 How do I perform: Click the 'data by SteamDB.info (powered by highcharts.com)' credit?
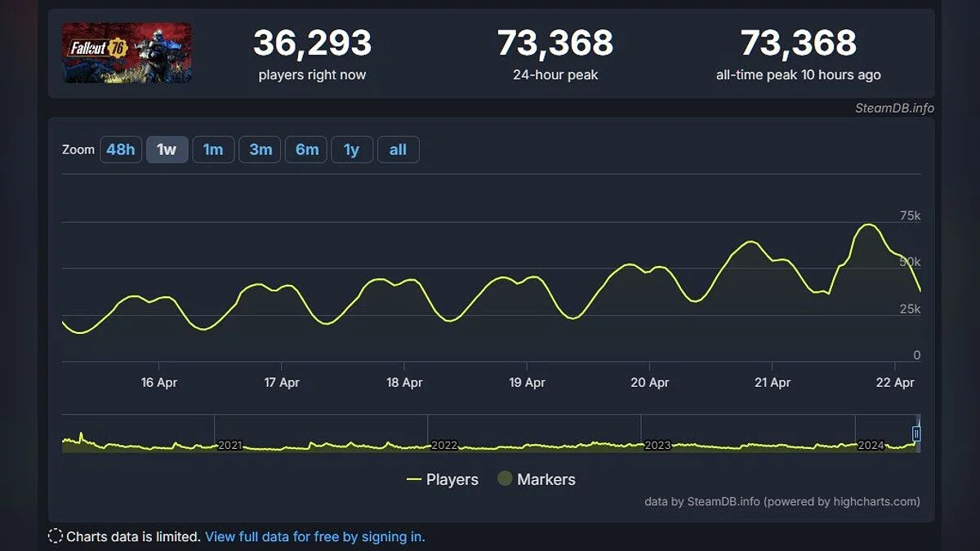coord(782,501)
